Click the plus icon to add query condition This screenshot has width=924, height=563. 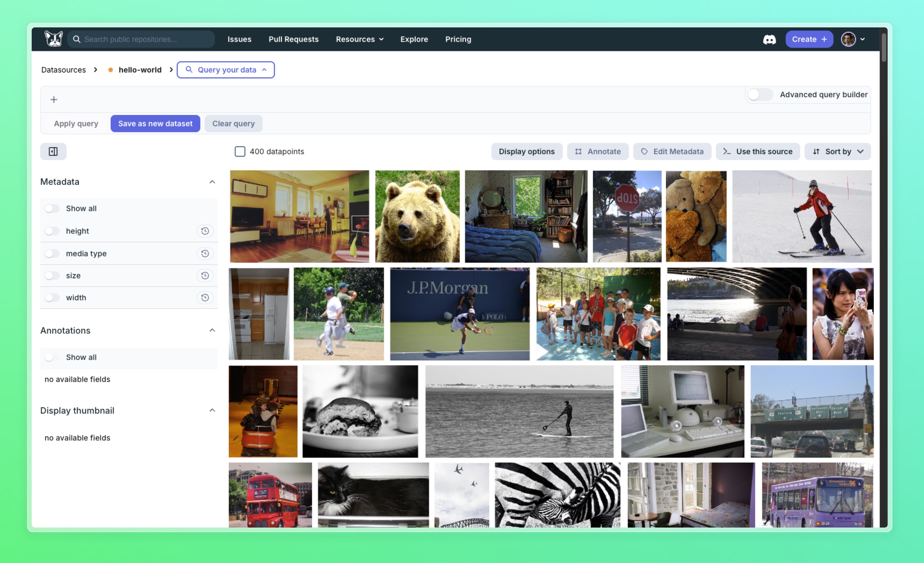tap(54, 99)
